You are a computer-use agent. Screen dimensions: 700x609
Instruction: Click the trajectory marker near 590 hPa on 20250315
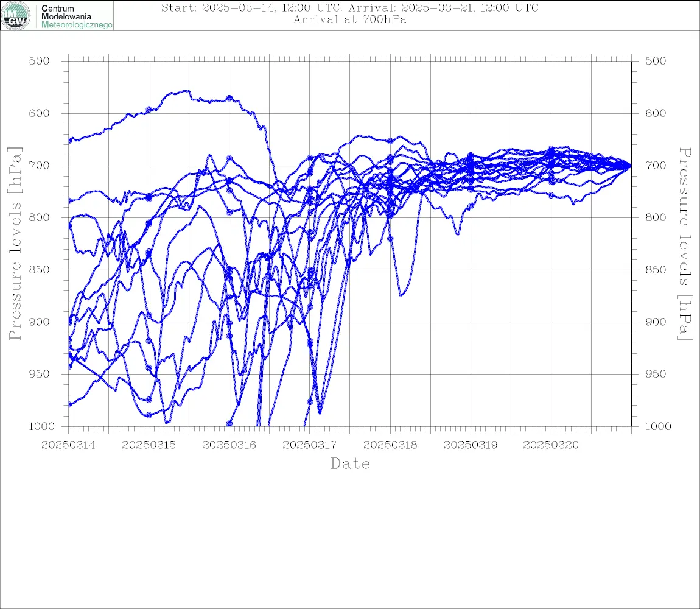(149, 110)
